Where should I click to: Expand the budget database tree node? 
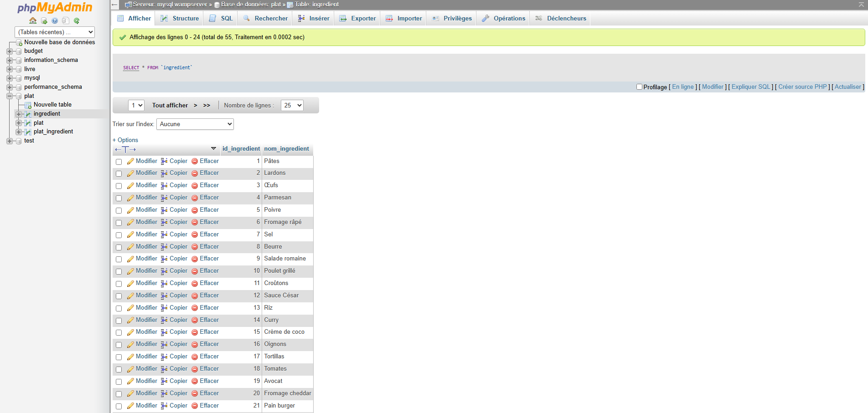[x=10, y=51]
